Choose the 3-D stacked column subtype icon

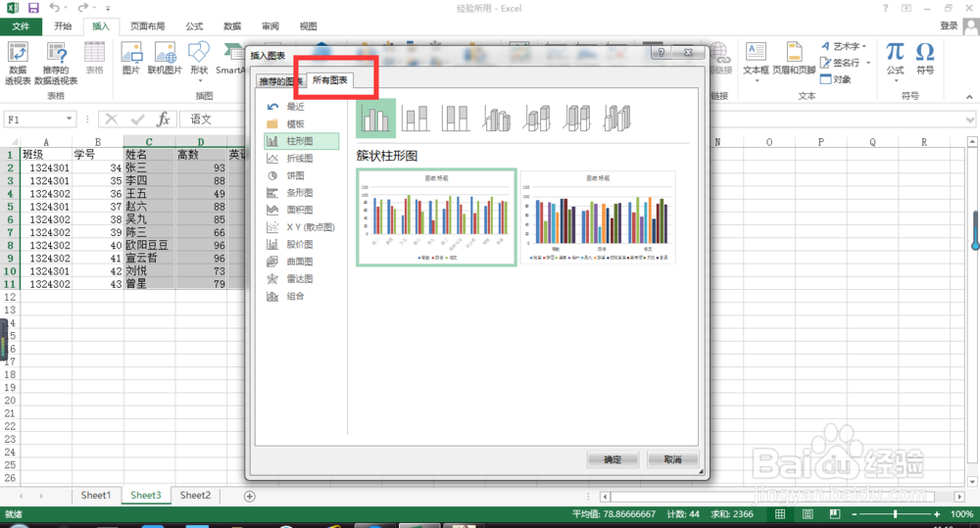click(537, 119)
